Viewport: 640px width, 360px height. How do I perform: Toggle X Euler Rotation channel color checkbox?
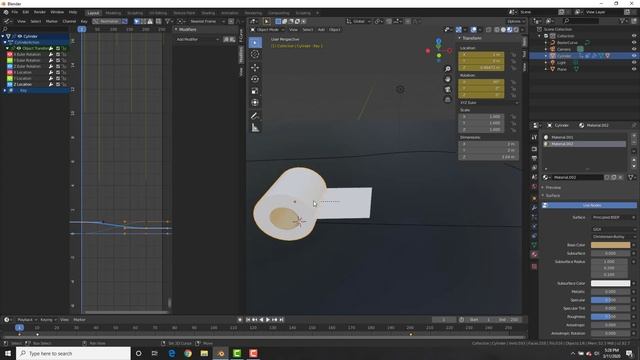click(x=10, y=54)
